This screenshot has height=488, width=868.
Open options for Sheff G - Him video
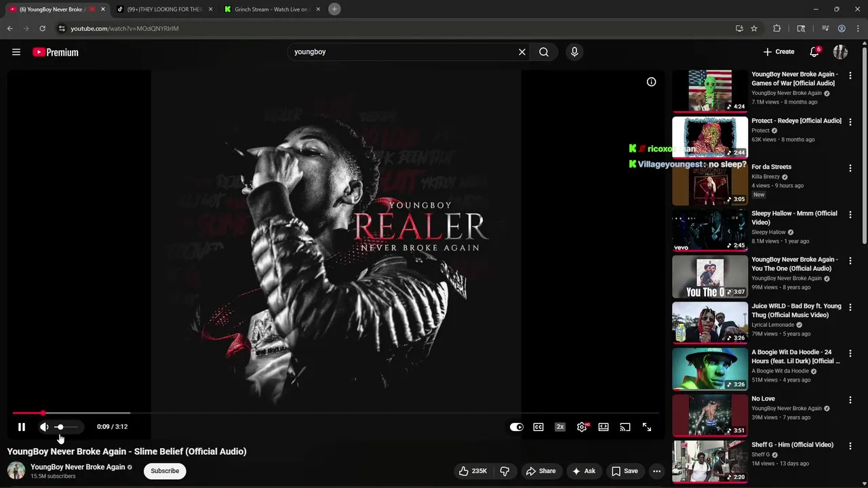850,446
